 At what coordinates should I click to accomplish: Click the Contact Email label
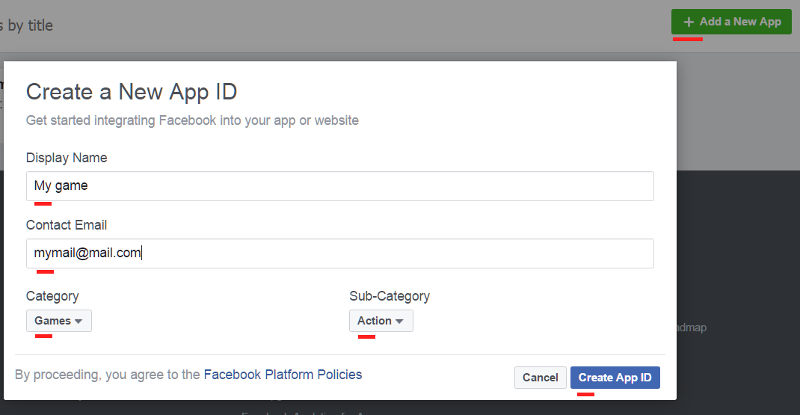click(66, 225)
